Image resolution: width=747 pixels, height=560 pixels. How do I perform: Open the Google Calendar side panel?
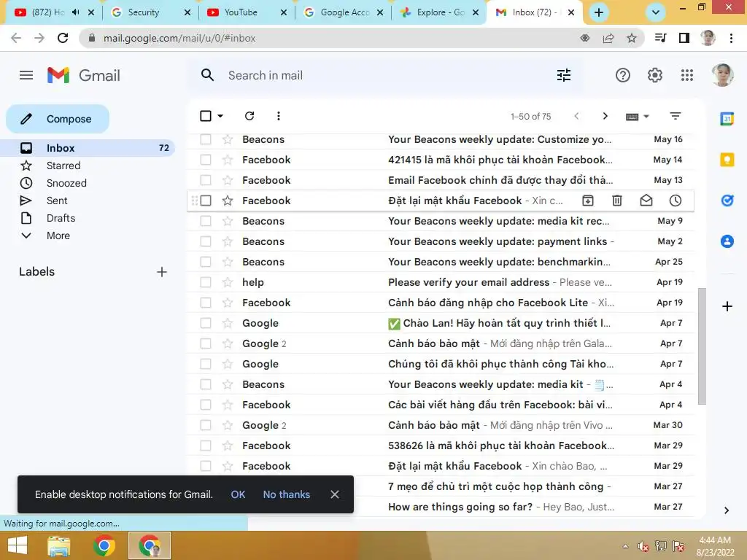click(x=727, y=119)
